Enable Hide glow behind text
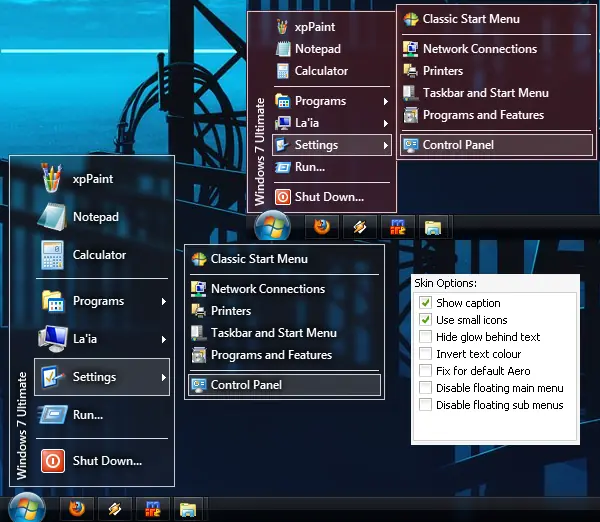600x522 pixels. (425, 337)
